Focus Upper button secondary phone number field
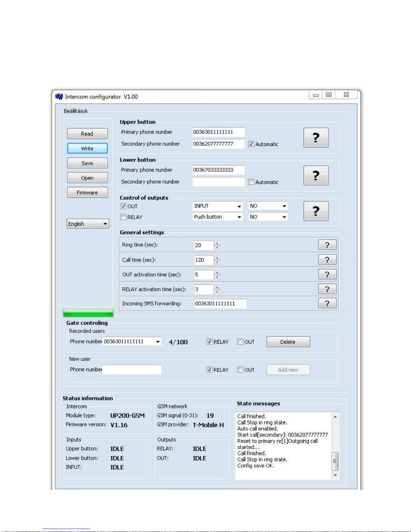This screenshot has width=411, height=532. pos(218,144)
